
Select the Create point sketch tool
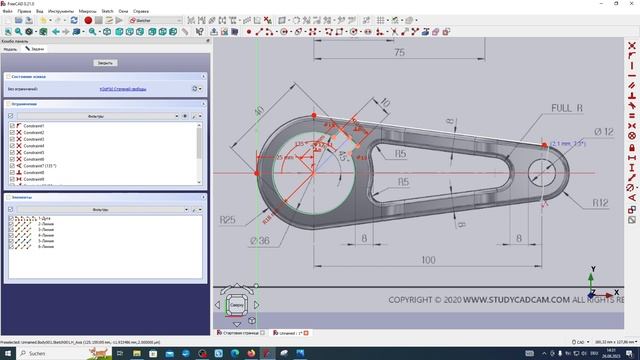coord(249,31)
